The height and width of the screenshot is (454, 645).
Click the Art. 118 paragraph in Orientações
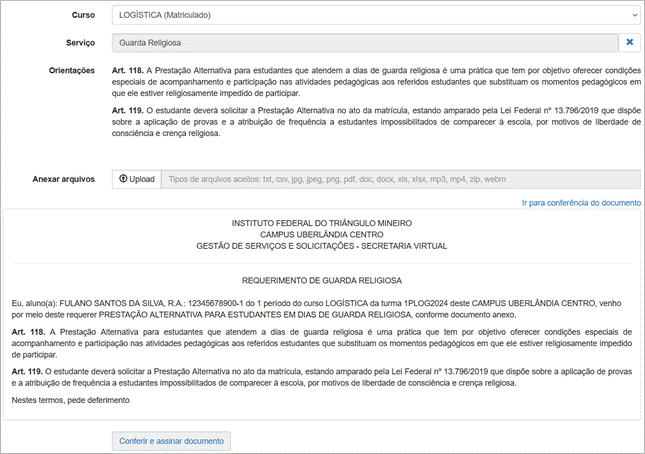[376, 82]
